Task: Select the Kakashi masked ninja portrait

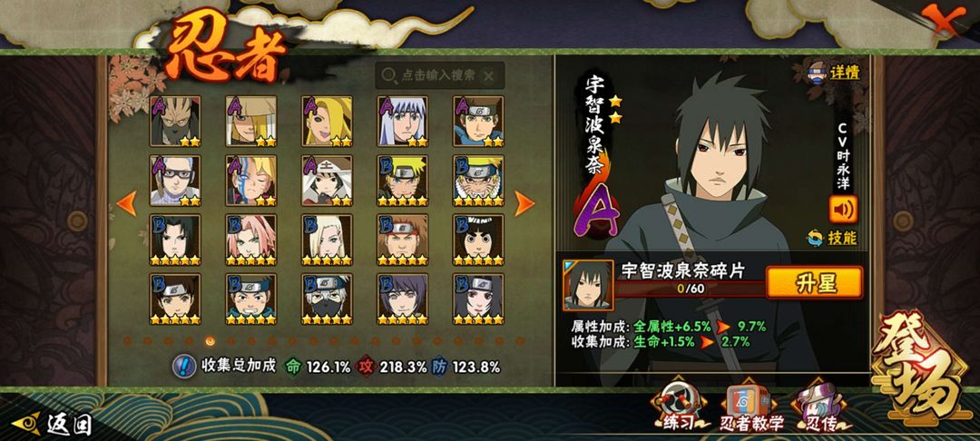Action: click(327, 299)
